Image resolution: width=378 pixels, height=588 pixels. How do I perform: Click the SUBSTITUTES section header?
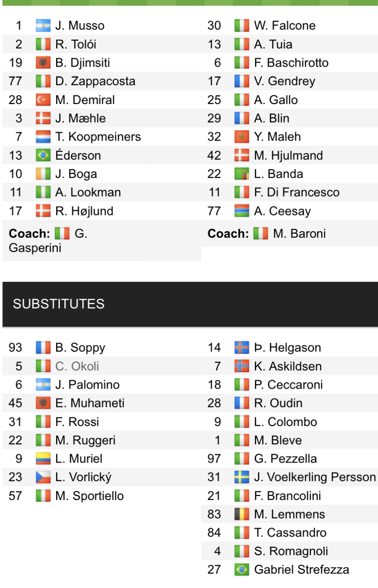click(x=58, y=304)
